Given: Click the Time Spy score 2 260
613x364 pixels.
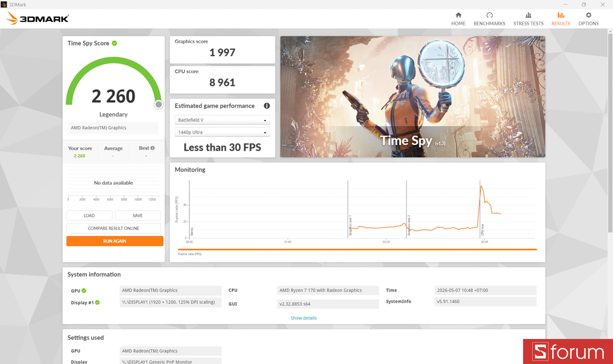Looking at the screenshot, I should [x=113, y=96].
